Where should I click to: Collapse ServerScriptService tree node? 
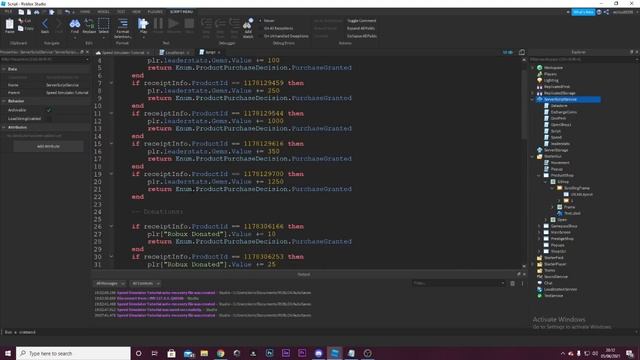point(533,99)
